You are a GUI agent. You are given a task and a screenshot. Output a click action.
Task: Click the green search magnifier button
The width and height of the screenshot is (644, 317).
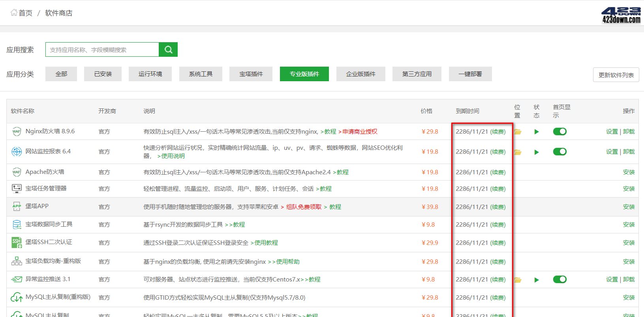point(168,50)
